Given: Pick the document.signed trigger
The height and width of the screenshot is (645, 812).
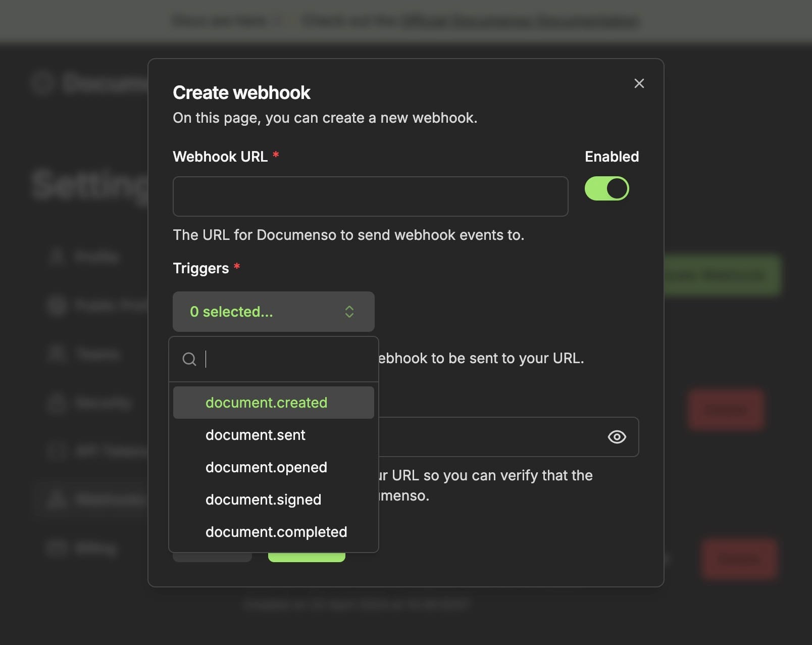Looking at the screenshot, I should [x=273, y=500].
